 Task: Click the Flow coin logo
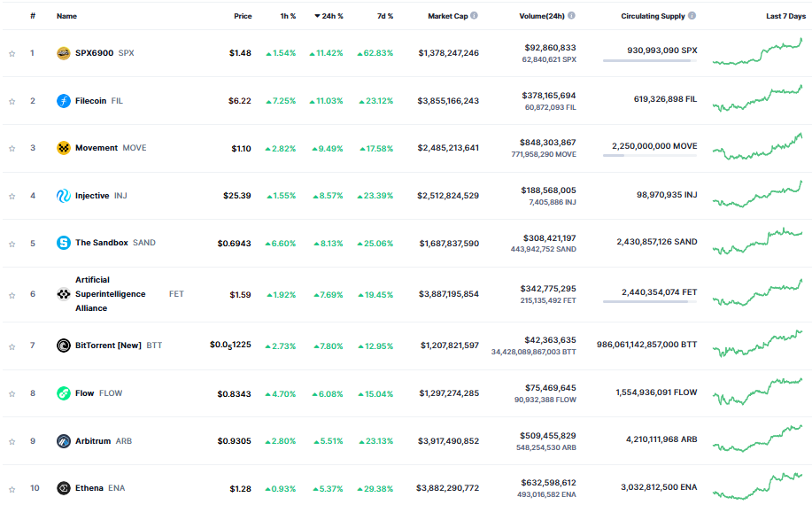pos(63,393)
